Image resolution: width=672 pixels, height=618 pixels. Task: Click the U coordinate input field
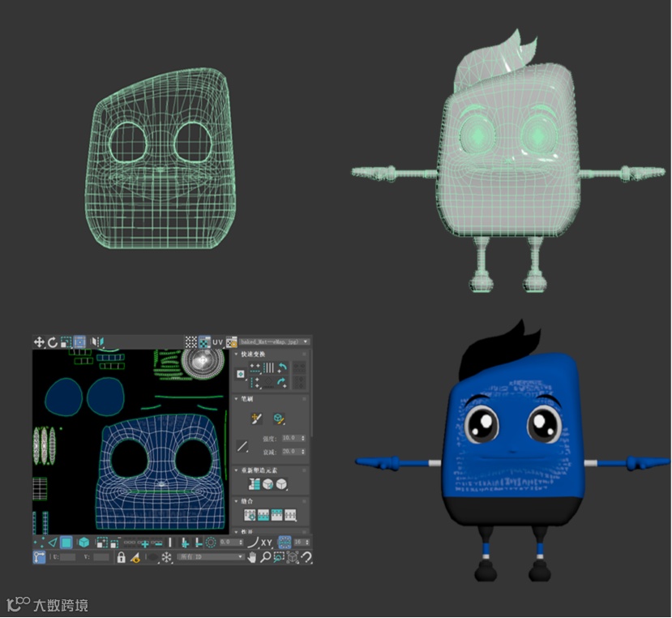pyautogui.click(x=67, y=557)
